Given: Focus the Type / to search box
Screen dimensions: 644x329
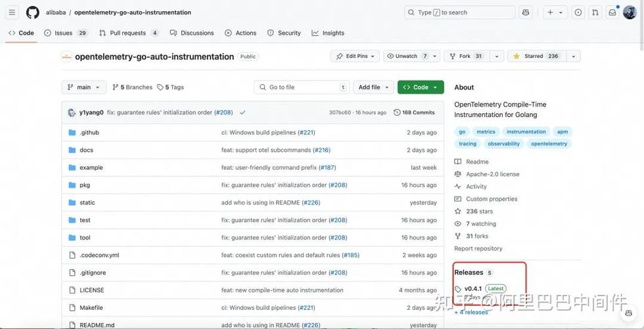Looking at the screenshot, I should [459, 13].
